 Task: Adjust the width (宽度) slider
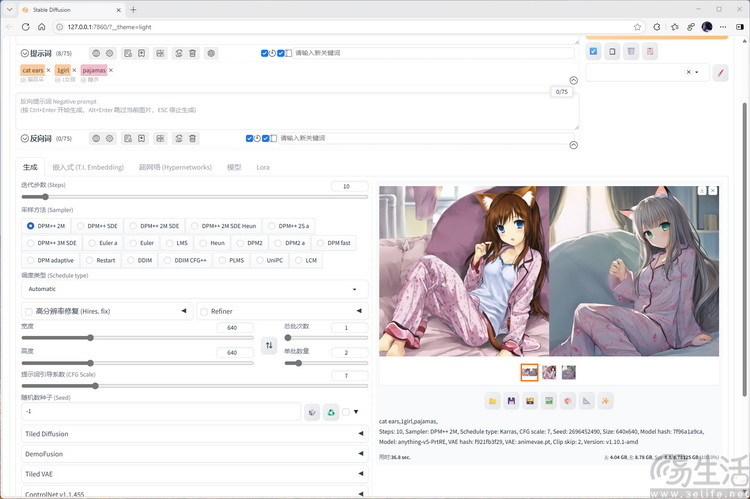[138, 337]
